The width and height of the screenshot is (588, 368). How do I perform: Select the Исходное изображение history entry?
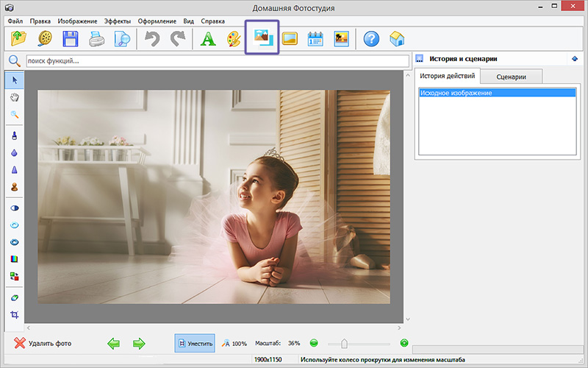(x=498, y=93)
